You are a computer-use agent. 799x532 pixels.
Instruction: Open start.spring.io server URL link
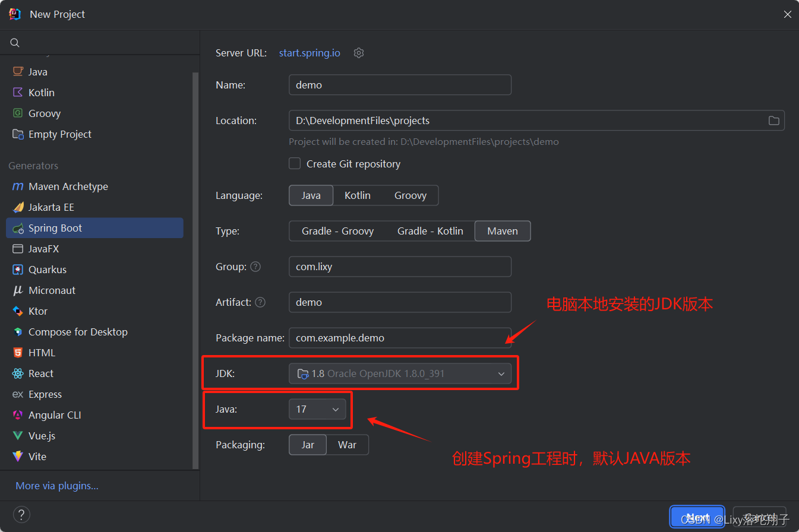(x=310, y=53)
